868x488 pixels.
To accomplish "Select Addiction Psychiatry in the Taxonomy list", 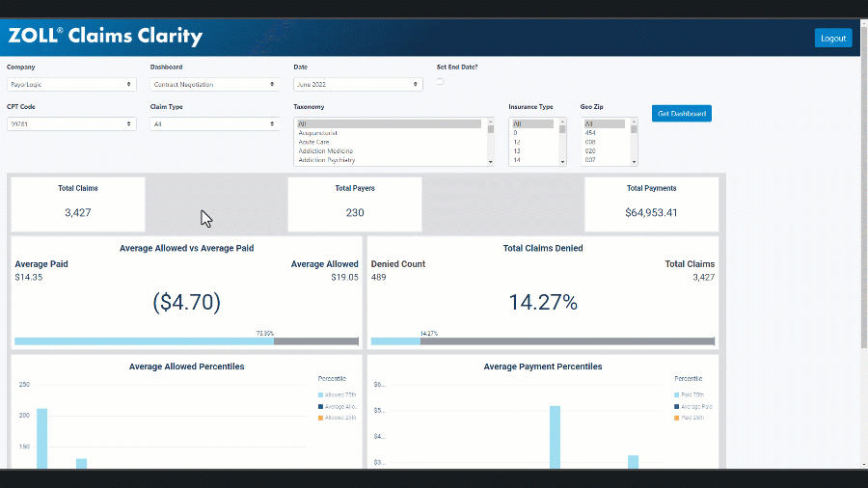I will click(390, 160).
